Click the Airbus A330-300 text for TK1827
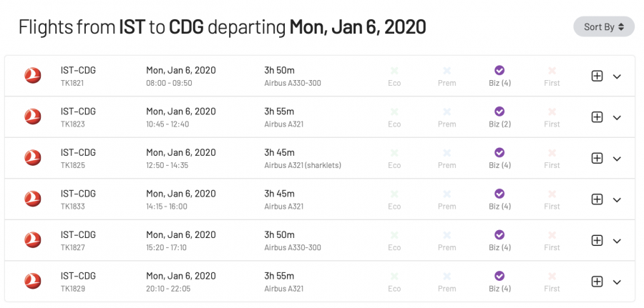The height and width of the screenshot is (308, 644). point(293,248)
